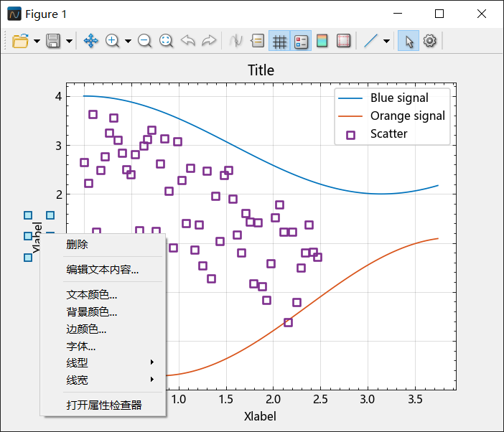The image size is (504, 432).
Task: Toggle the grid display button
Action: pos(279,41)
